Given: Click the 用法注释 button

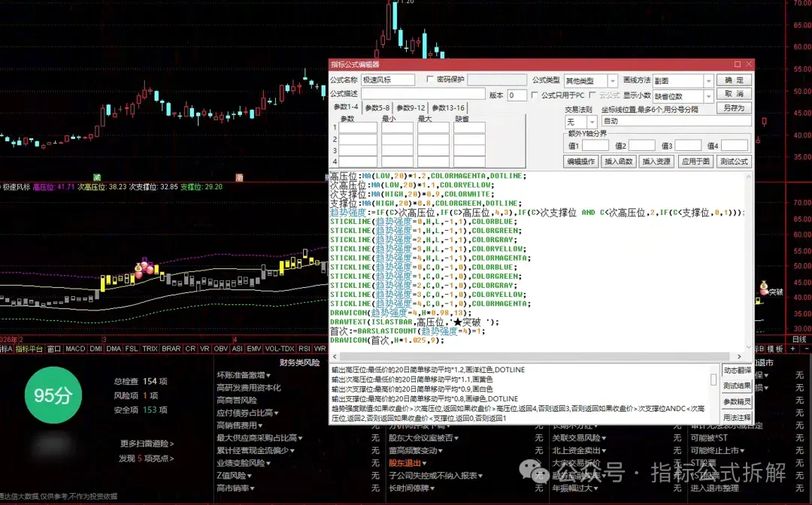Looking at the screenshot, I should pos(737,417).
